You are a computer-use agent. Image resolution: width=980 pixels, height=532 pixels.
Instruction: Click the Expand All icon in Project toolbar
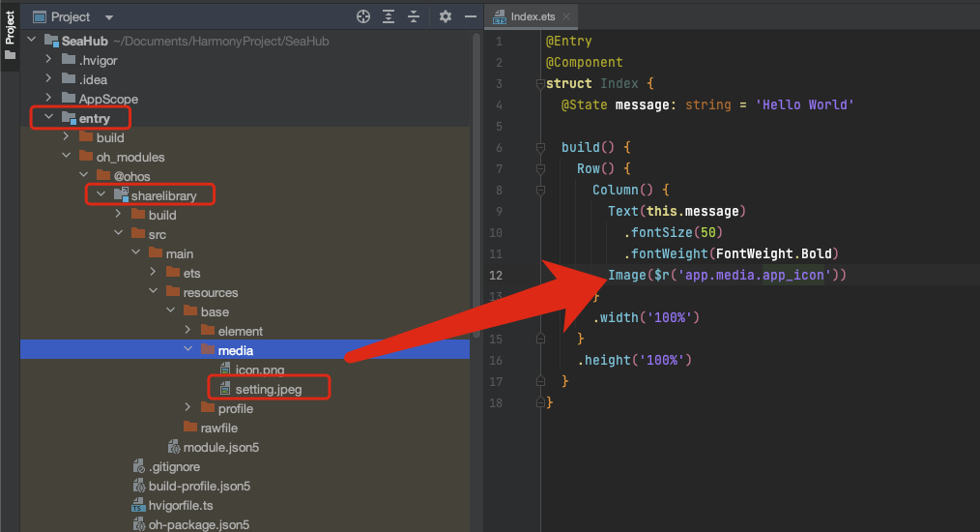click(x=389, y=16)
